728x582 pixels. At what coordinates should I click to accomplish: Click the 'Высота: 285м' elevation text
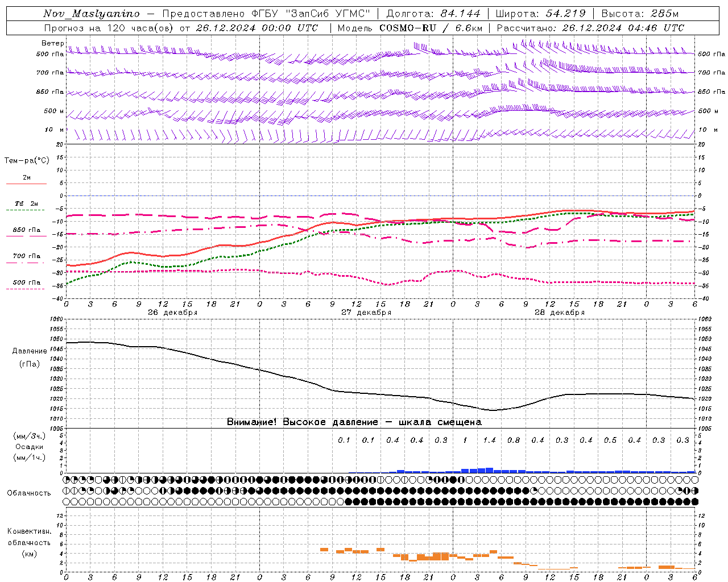[640, 14]
